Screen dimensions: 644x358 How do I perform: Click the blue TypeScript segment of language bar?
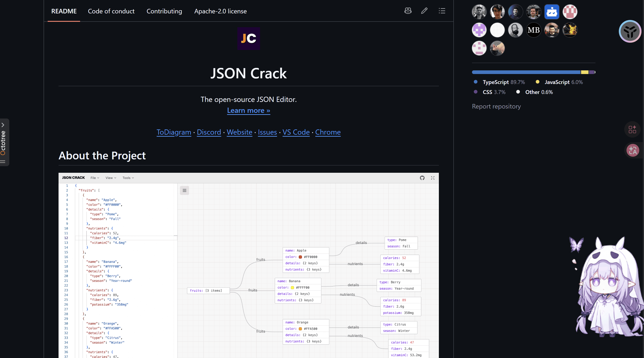pyautogui.click(x=526, y=72)
